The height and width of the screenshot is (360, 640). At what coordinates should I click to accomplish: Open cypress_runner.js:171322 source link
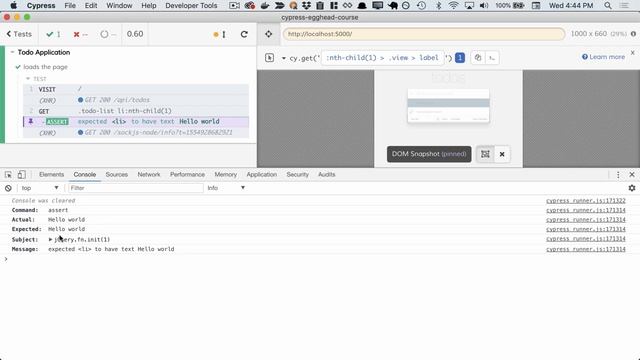coord(586,201)
